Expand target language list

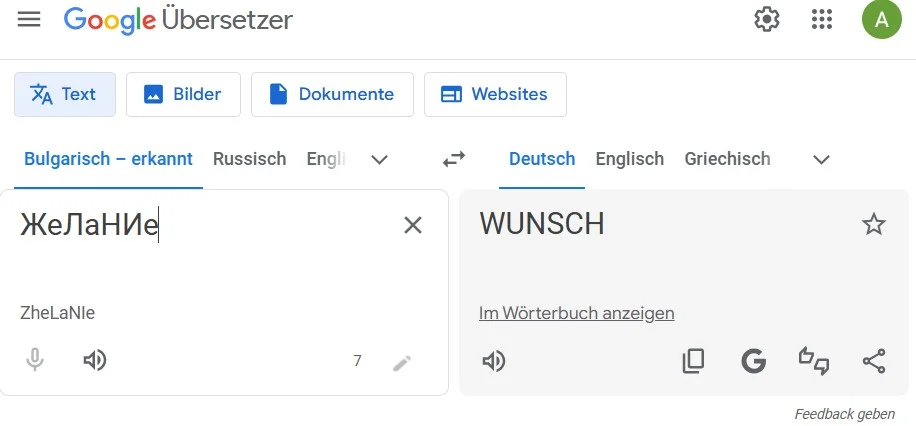[821, 159]
